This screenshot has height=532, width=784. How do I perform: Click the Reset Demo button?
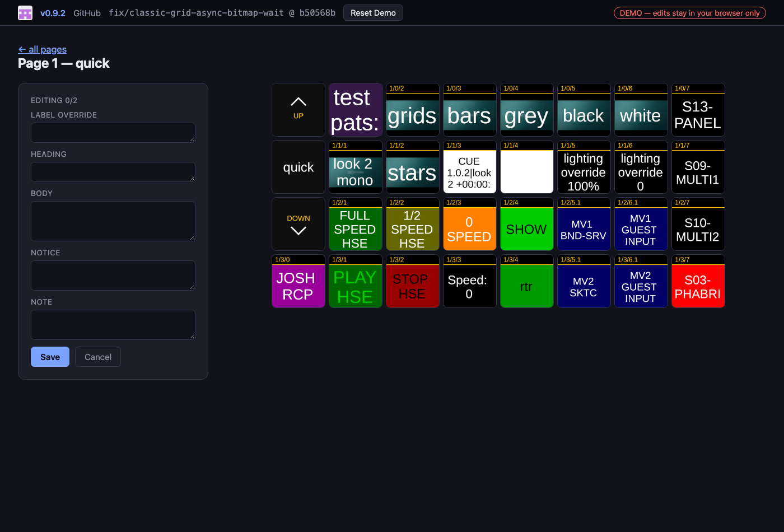pos(373,13)
